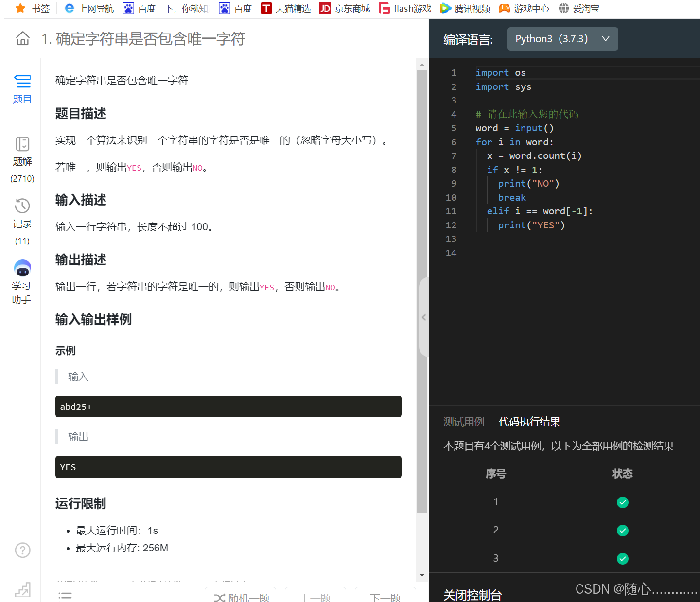Open the 京东商城 bookmark
This screenshot has width=700, height=602.
point(345,8)
